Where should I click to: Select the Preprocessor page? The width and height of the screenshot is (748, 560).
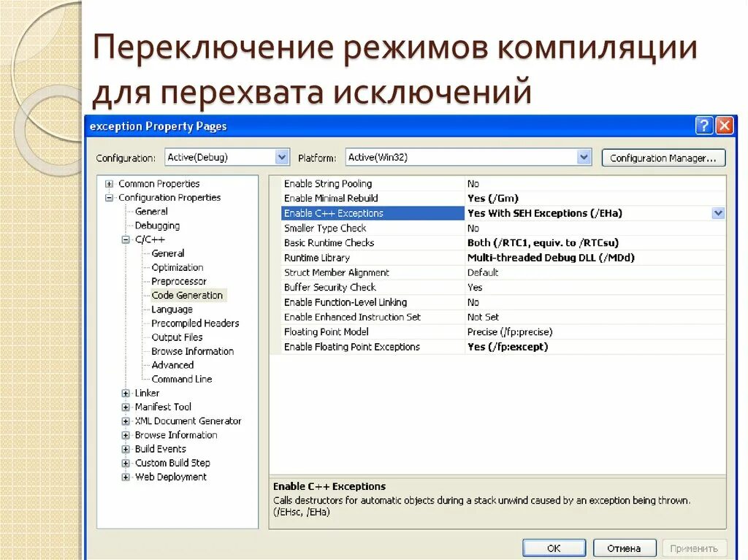pos(179,281)
